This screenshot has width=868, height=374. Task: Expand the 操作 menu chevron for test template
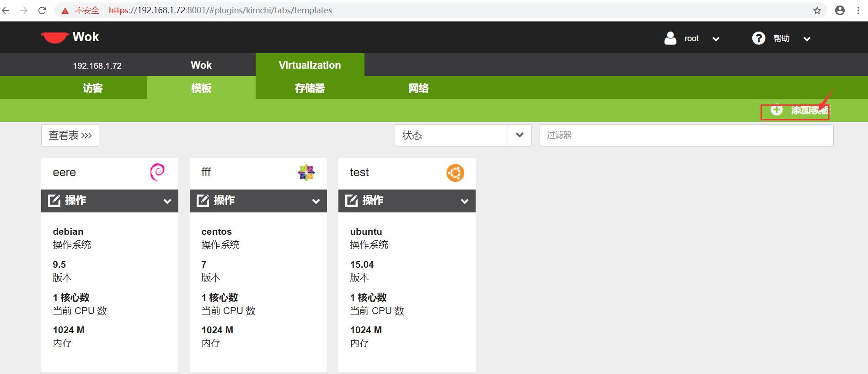pos(465,201)
